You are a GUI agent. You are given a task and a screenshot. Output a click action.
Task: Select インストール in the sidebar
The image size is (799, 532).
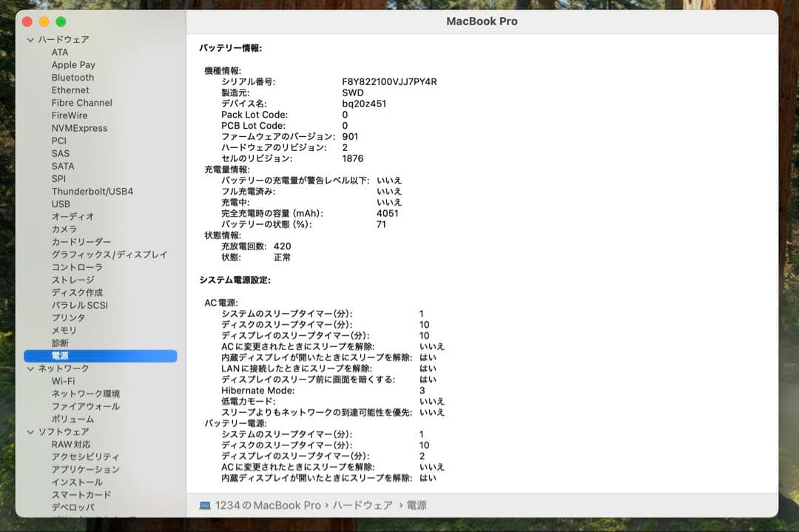(77, 482)
